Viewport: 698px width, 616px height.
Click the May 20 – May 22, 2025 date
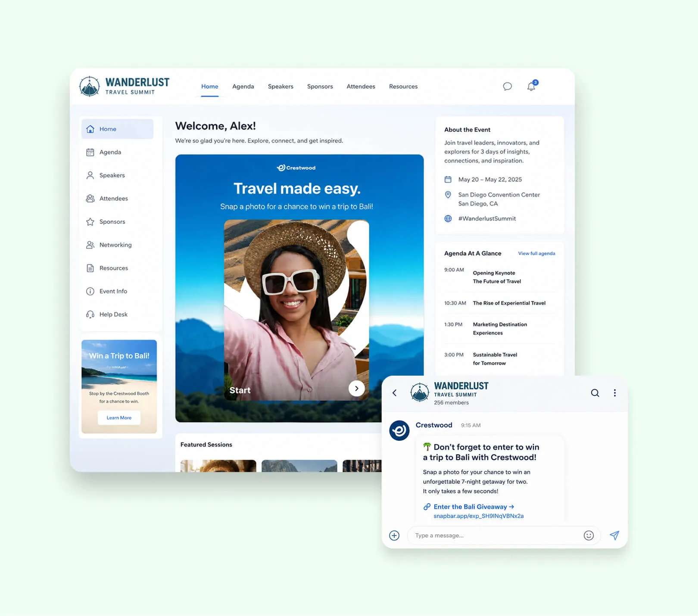tap(490, 179)
